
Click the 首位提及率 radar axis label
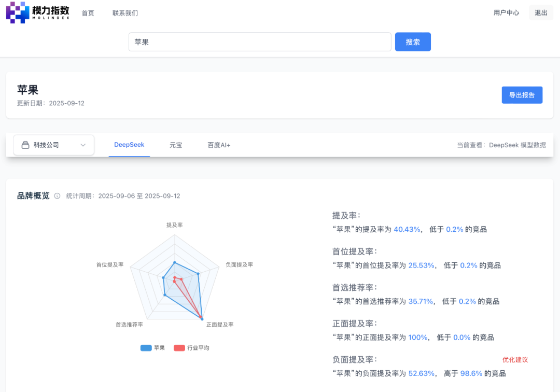pyautogui.click(x=109, y=264)
